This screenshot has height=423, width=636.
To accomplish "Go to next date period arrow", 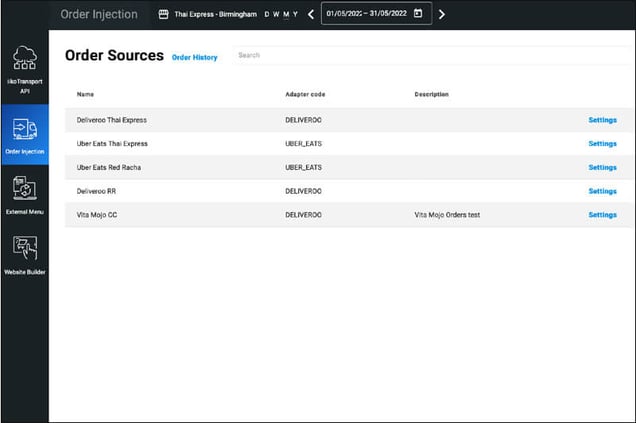I will coord(442,14).
